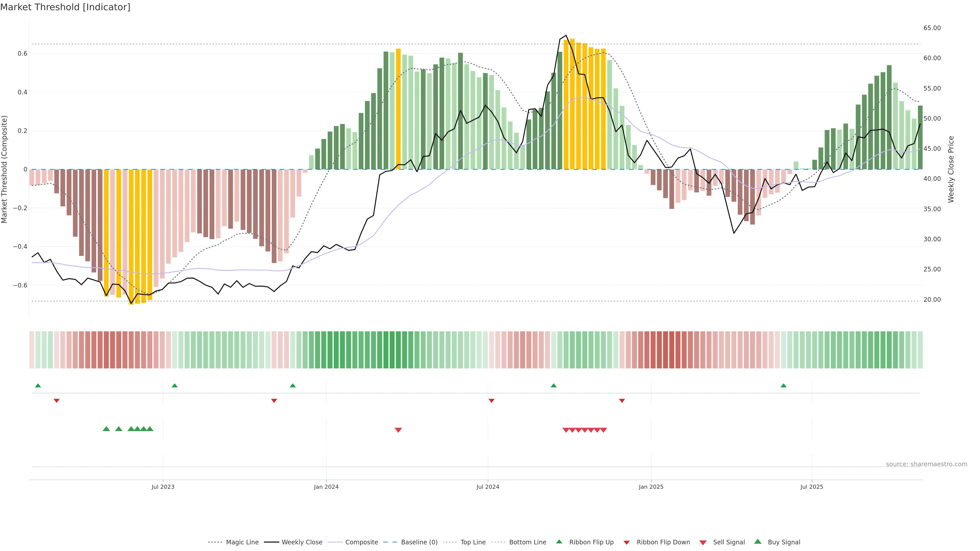Click the Jan 2025 x-axis label

[651, 487]
